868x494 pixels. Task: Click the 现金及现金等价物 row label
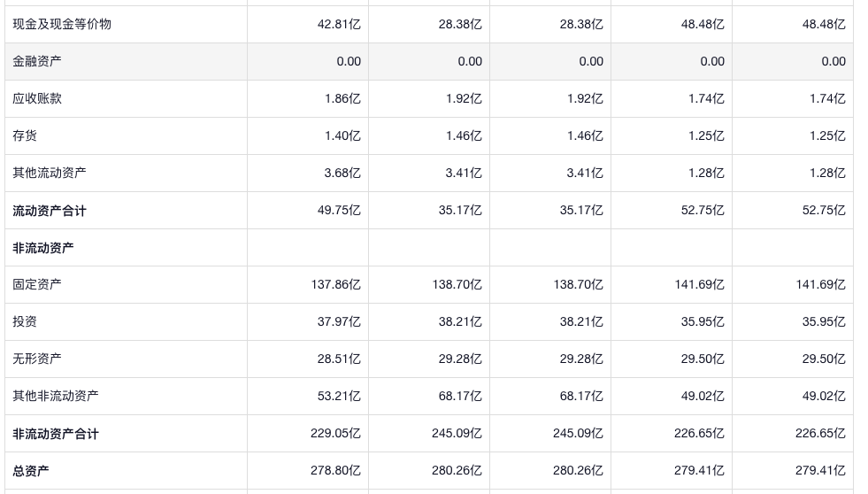pyautogui.click(x=62, y=24)
